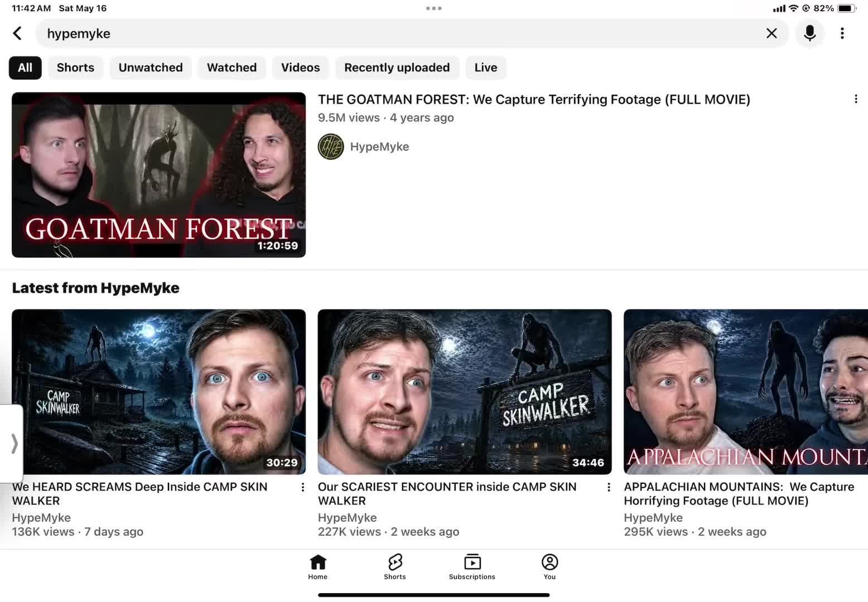Clear the search field with X icon

[771, 33]
